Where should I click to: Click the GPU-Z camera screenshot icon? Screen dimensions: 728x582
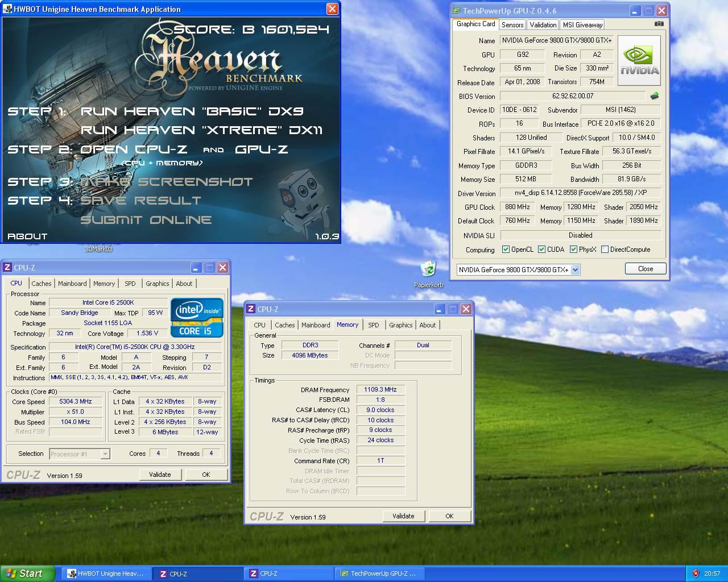[x=659, y=24]
